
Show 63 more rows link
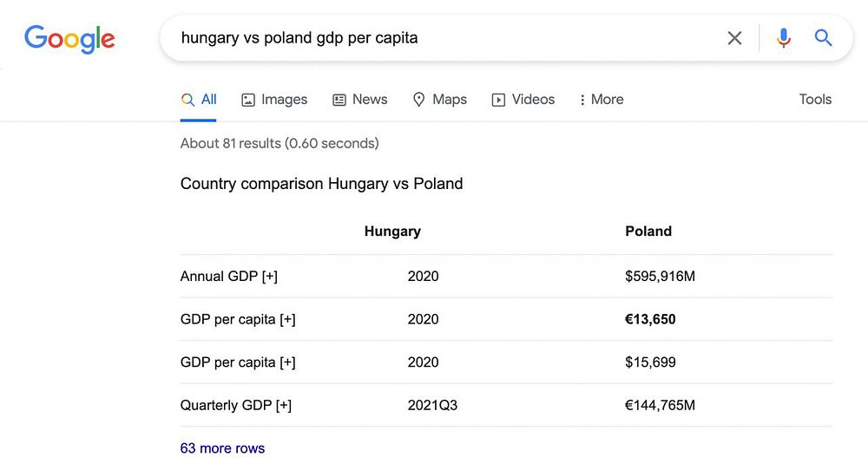pyautogui.click(x=222, y=448)
